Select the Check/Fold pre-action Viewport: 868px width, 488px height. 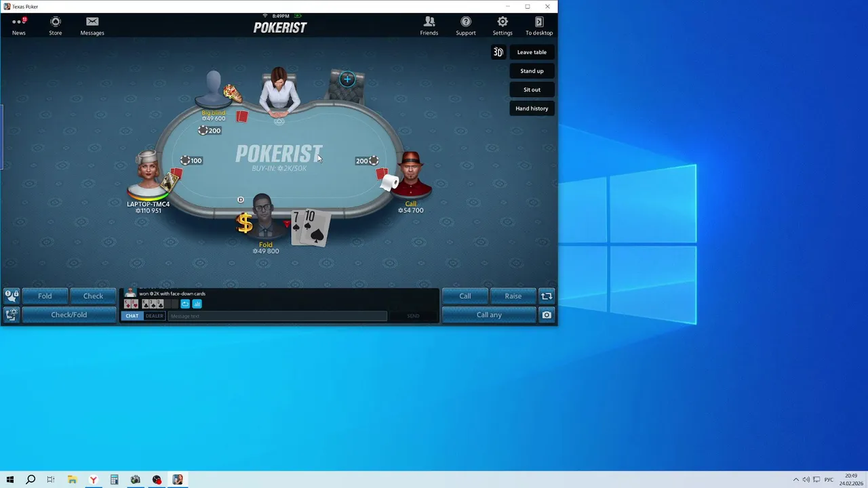[x=69, y=314]
